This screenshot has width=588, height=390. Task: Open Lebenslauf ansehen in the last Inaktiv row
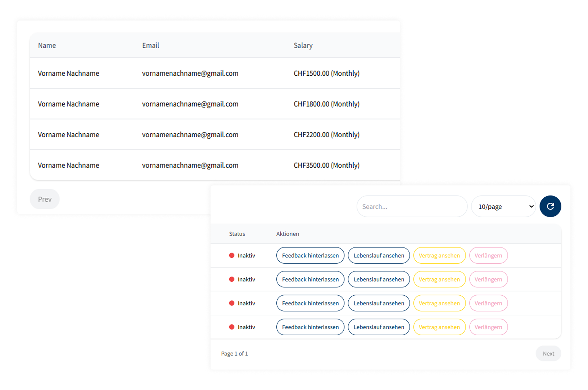(x=379, y=327)
